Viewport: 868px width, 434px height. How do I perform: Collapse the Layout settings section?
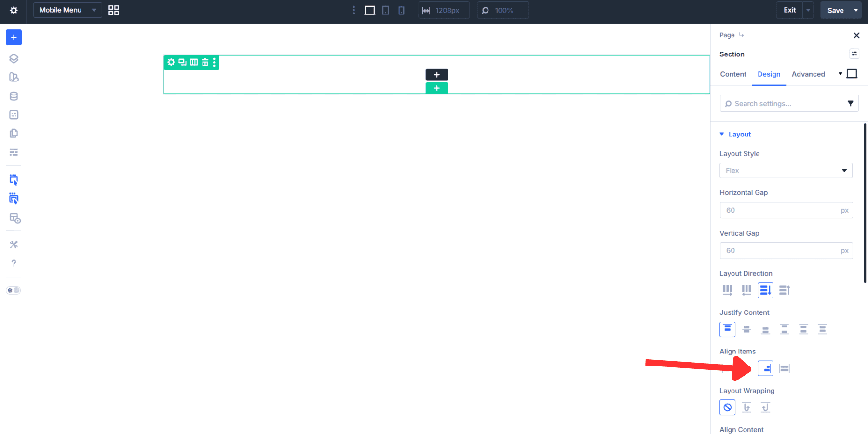point(722,134)
